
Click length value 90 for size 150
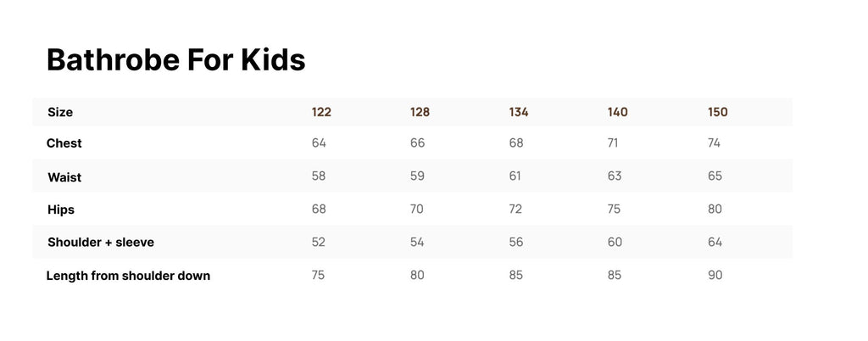pos(715,275)
